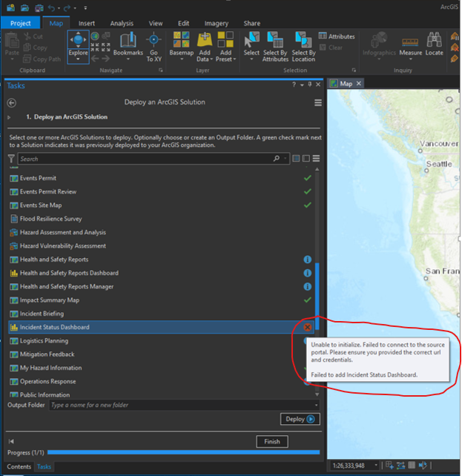Open the Go To XY tool
Screen dimensions: 462x476
click(154, 47)
